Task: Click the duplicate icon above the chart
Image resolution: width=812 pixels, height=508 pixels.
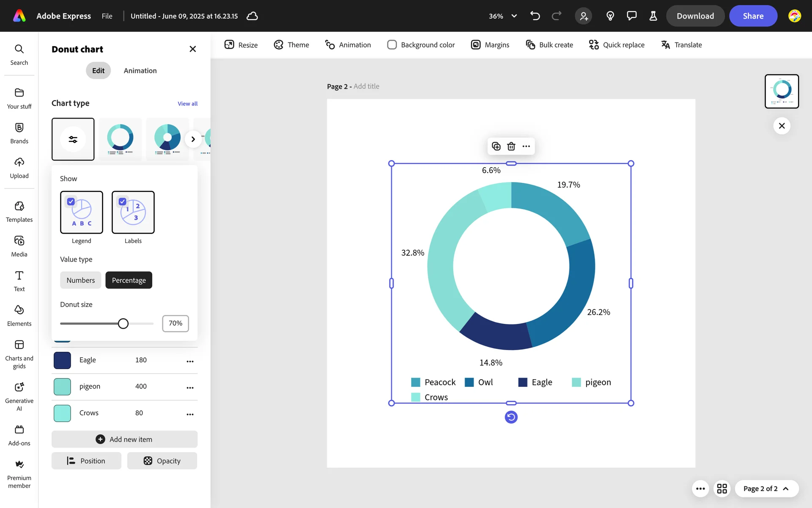Action: click(x=496, y=146)
